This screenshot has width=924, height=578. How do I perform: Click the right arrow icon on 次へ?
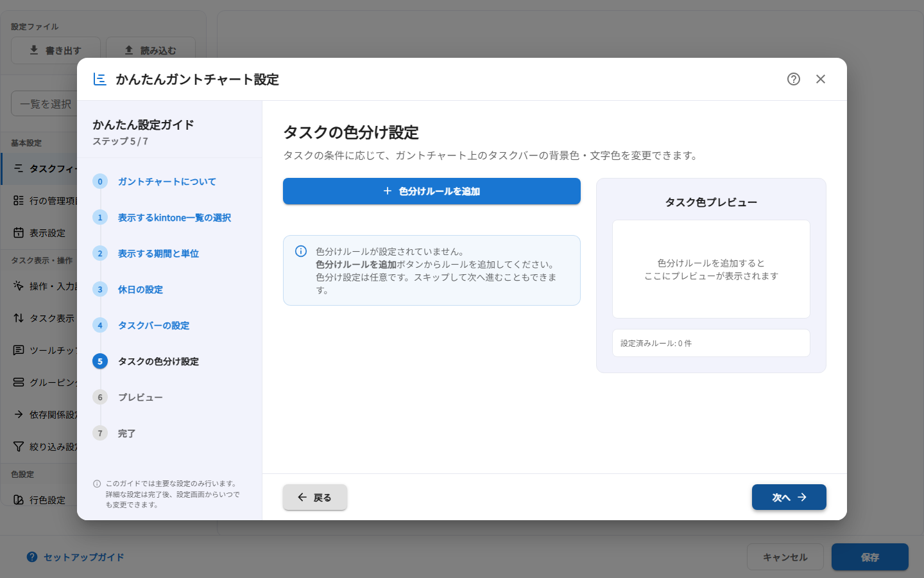802,497
